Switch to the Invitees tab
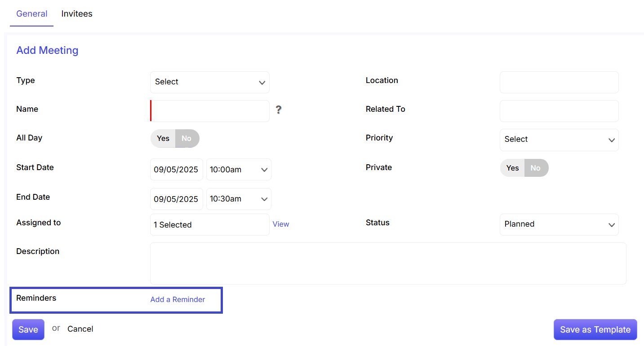The height and width of the screenshot is (346, 644). 77,14
